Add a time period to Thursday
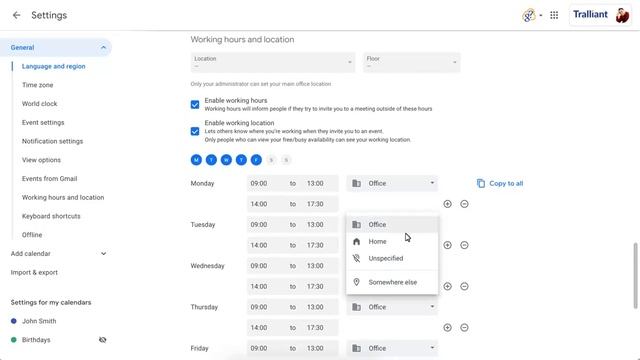Viewport: 640px width, 360px height. tap(447, 327)
